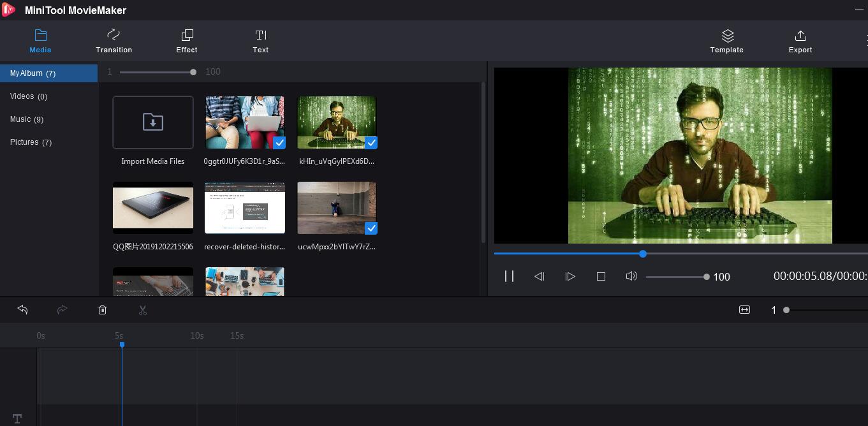Select the 0ggtr0JUFy6K3D1r laptop photo thumbnail
This screenshot has height=426, width=868.
(x=245, y=122)
